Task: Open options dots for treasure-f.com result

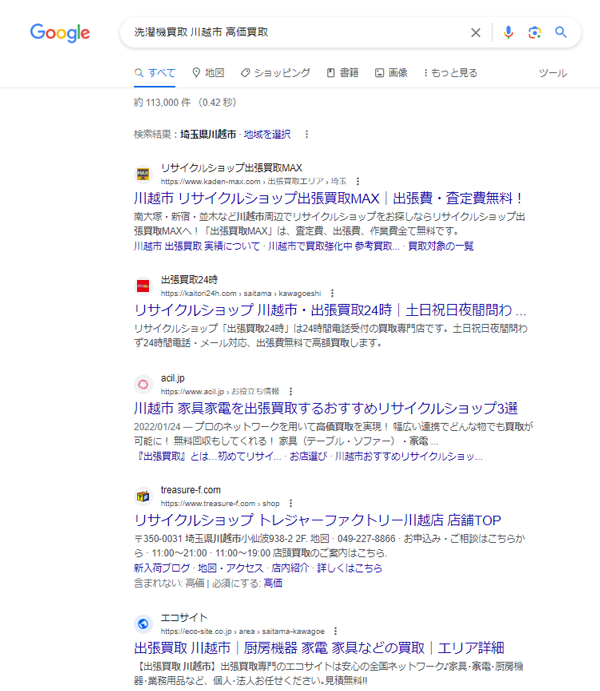Action: 291,503
